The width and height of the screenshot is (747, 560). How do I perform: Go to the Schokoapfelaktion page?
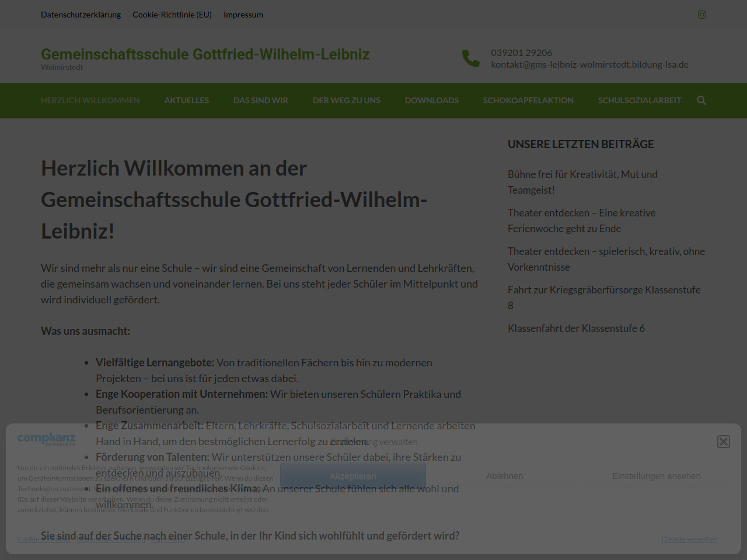(528, 100)
